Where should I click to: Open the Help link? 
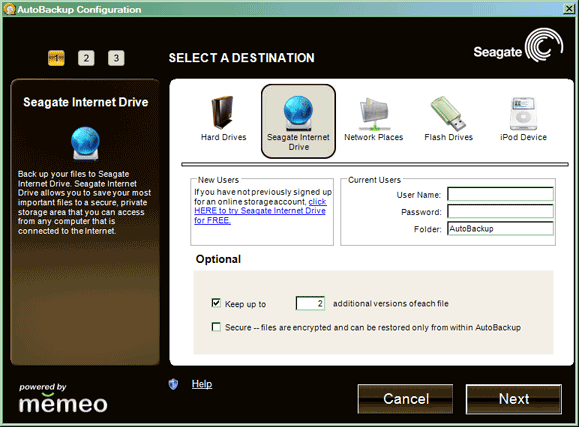[202, 384]
